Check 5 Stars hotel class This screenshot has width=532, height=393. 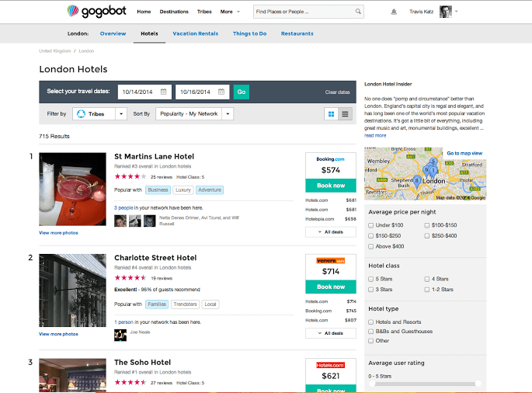[370, 279]
